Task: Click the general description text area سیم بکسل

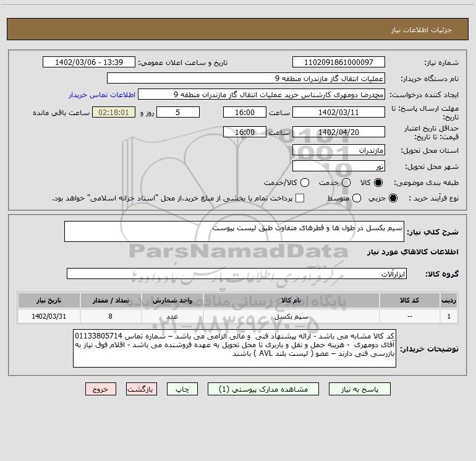Action: pos(234,231)
